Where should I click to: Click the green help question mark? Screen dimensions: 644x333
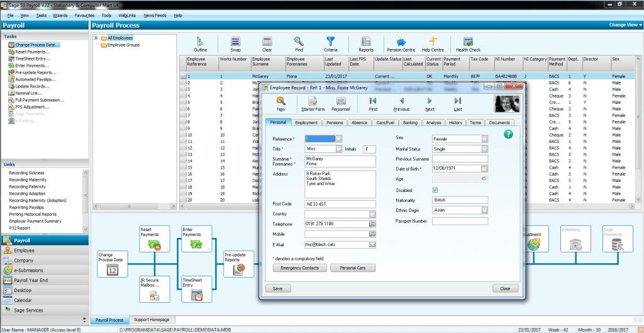[x=508, y=134]
